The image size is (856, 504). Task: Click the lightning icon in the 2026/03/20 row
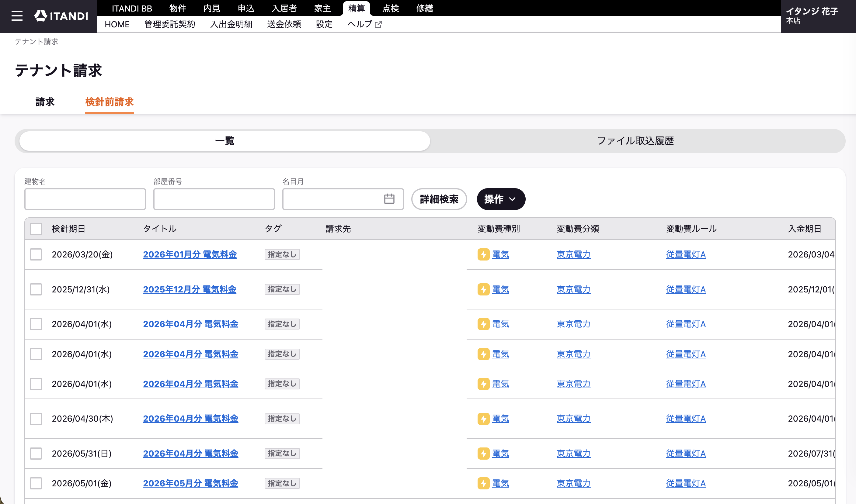(483, 254)
